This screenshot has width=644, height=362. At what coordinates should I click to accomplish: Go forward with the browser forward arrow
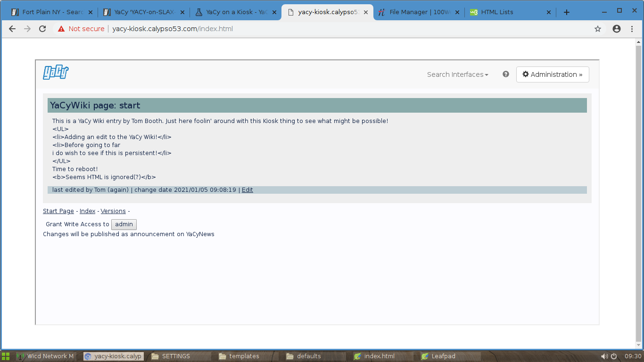(27, 29)
